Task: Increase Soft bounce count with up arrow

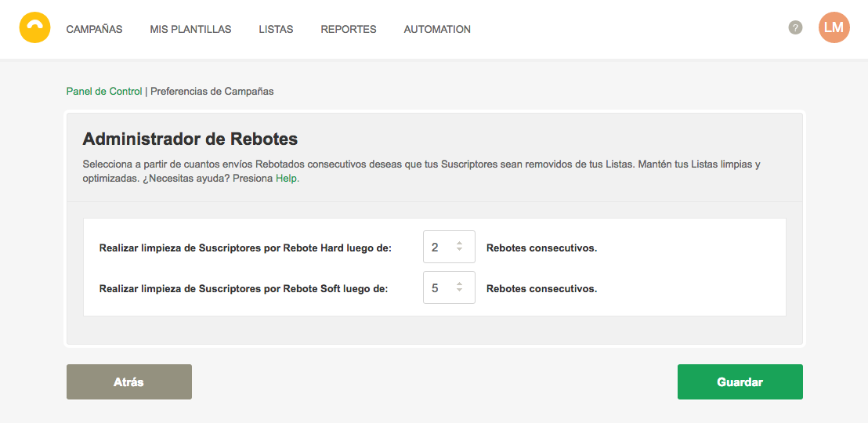Action: (x=459, y=284)
